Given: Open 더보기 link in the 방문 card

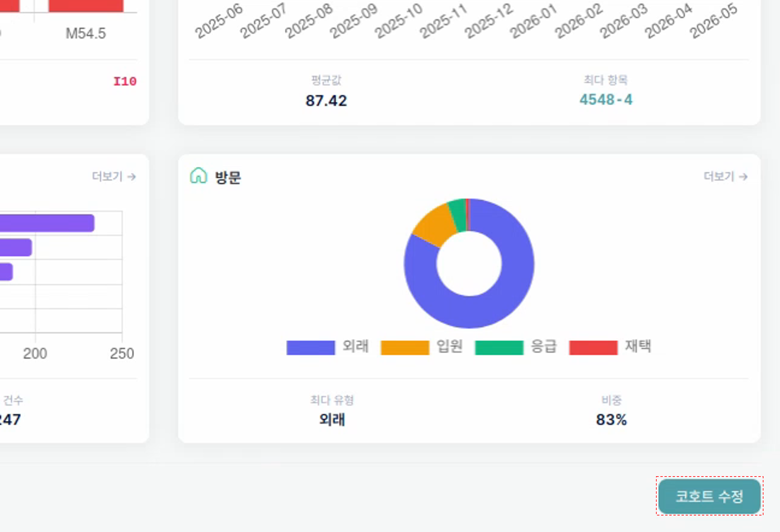Looking at the screenshot, I should point(726,177).
